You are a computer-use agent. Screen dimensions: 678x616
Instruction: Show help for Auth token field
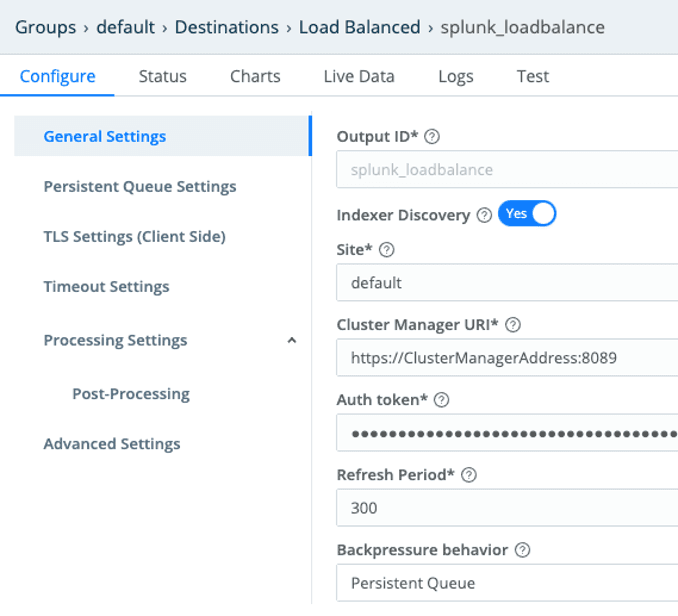coord(441,400)
